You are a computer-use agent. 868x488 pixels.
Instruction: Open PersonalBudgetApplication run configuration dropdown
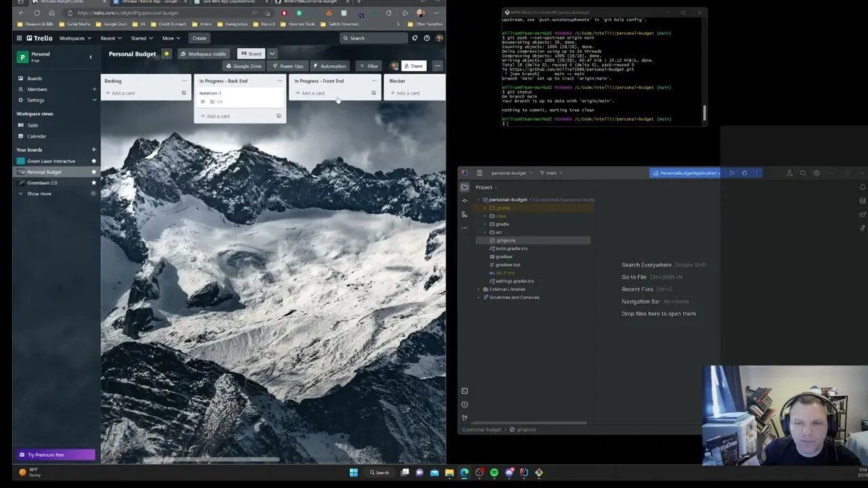tap(686, 173)
